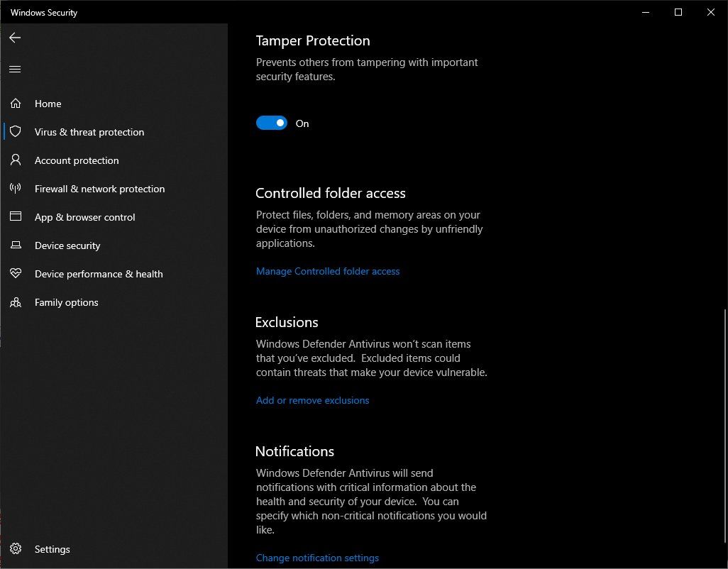Click the Device security laptop icon

16,245
